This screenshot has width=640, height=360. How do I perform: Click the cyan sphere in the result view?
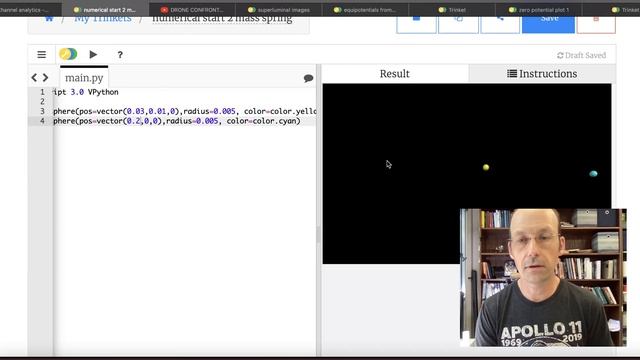(x=593, y=173)
